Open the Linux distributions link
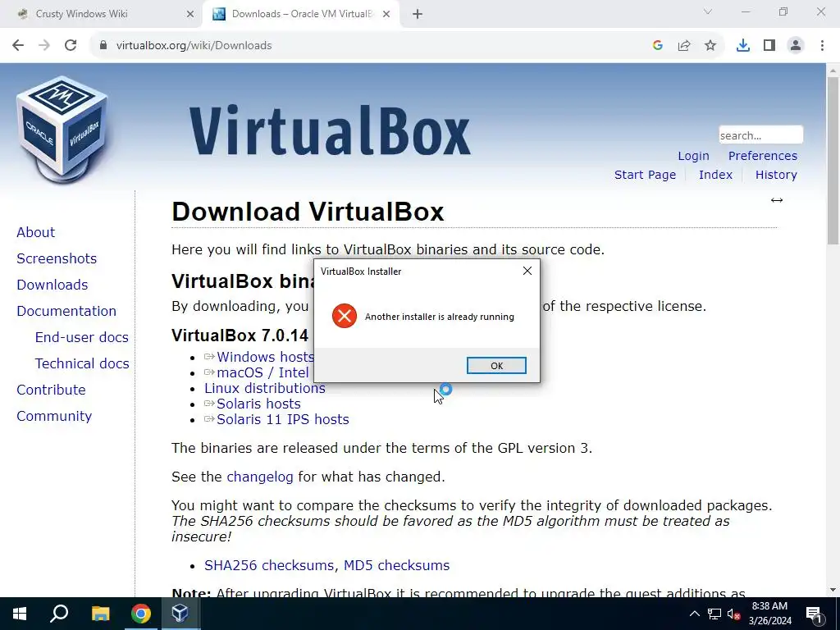This screenshot has height=630, width=840. [265, 388]
